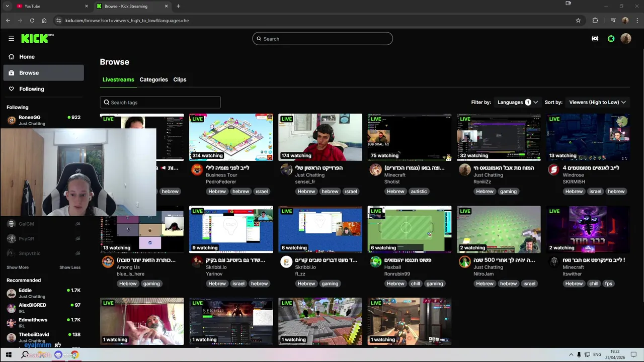Select the autistic tag under Shotist
Viewport: 644px width, 362px height.
tap(419, 192)
